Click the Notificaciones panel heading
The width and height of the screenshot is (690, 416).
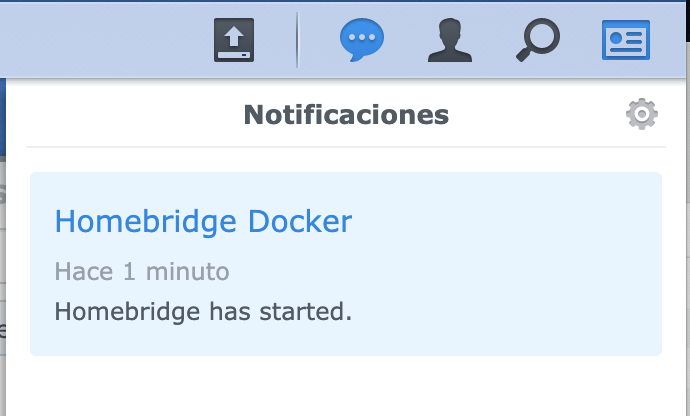point(346,115)
